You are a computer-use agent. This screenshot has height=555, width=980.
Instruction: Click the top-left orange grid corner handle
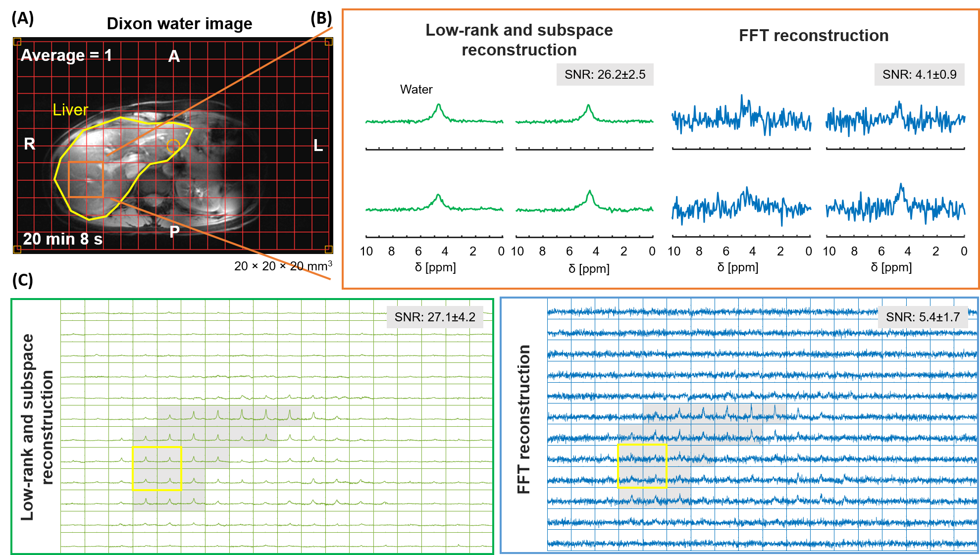click(x=17, y=42)
